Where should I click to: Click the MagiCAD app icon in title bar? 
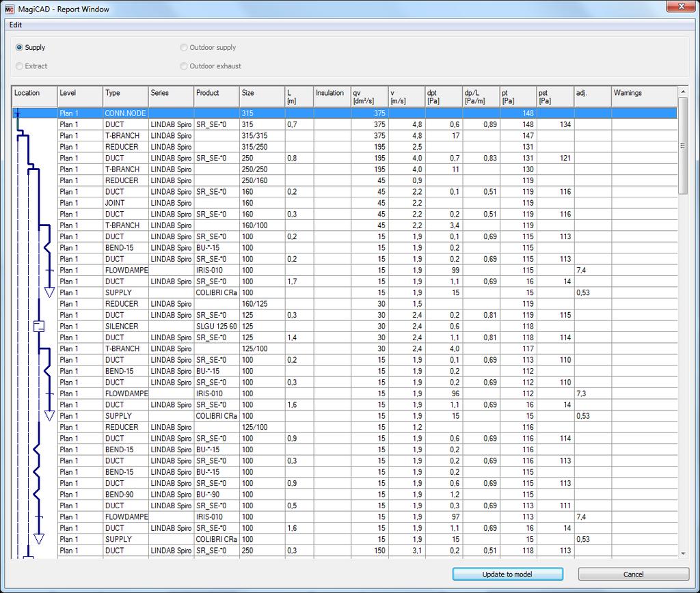tap(10, 9)
